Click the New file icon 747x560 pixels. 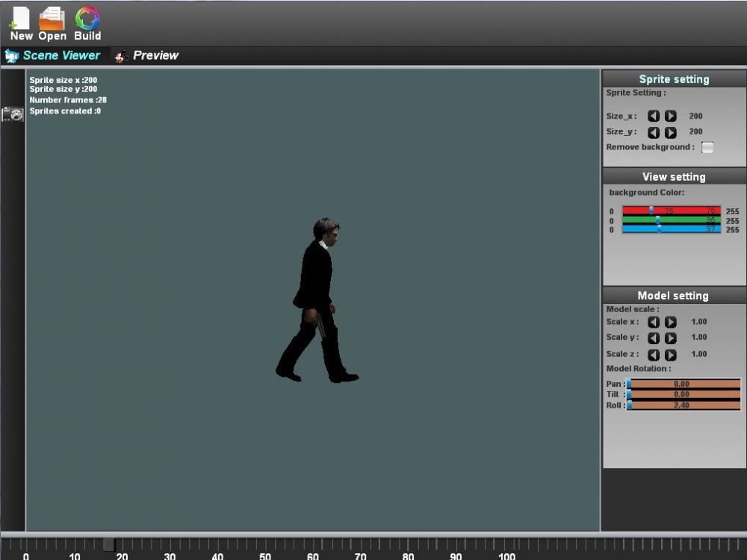[x=21, y=19]
